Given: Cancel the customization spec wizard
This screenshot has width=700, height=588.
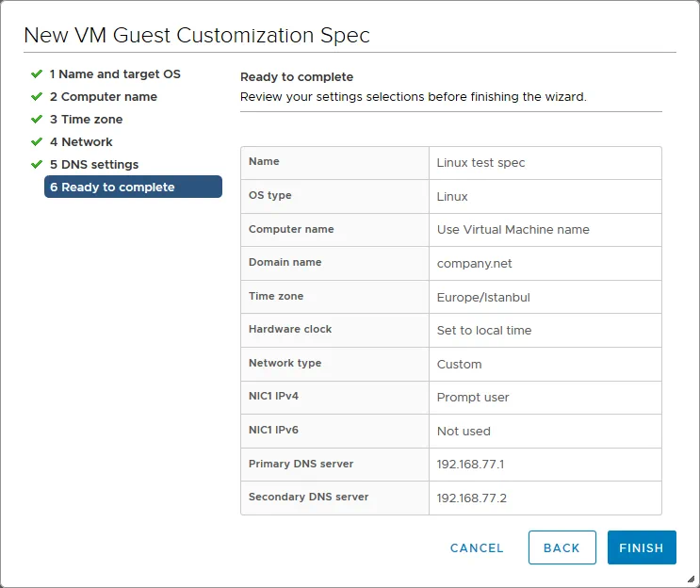Looking at the screenshot, I should click(x=477, y=547).
